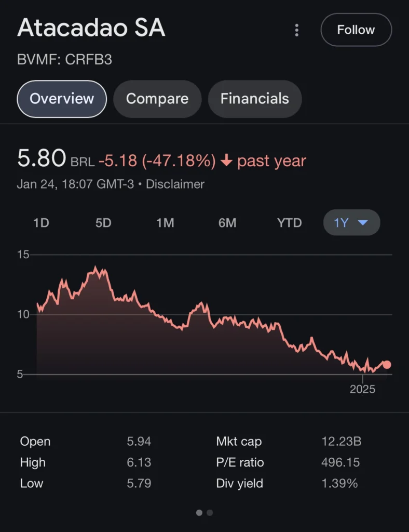Viewport: 409px width, 532px height.
Task: Open the Compare tab
Action: 157,99
